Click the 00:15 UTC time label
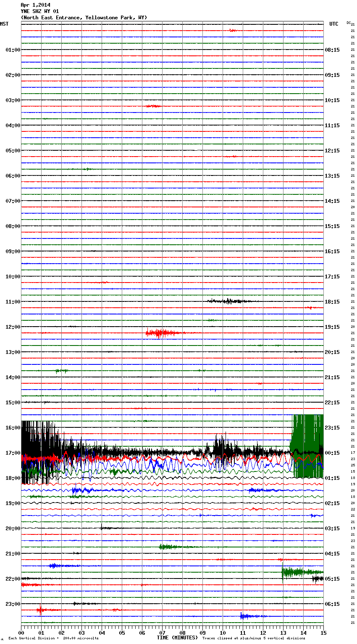This screenshot has height=644, width=357. (332, 453)
